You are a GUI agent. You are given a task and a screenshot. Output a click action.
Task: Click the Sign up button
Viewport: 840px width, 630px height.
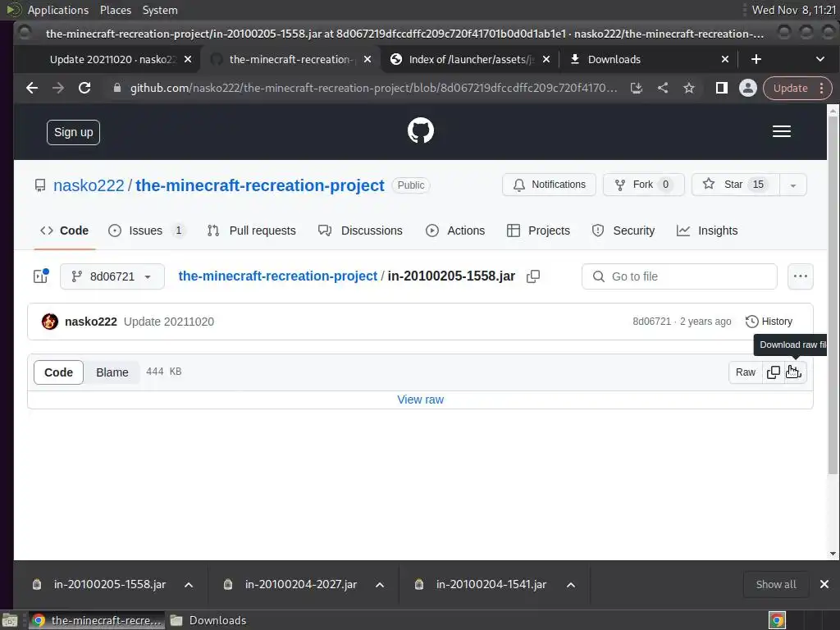[x=73, y=132]
